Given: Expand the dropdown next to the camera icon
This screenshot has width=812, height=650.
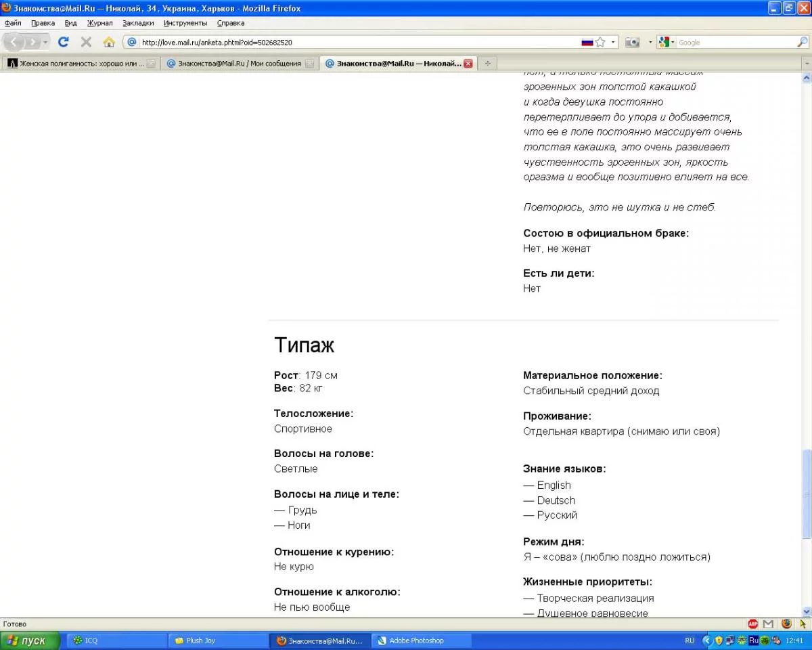Looking at the screenshot, I should coord(650,42).
